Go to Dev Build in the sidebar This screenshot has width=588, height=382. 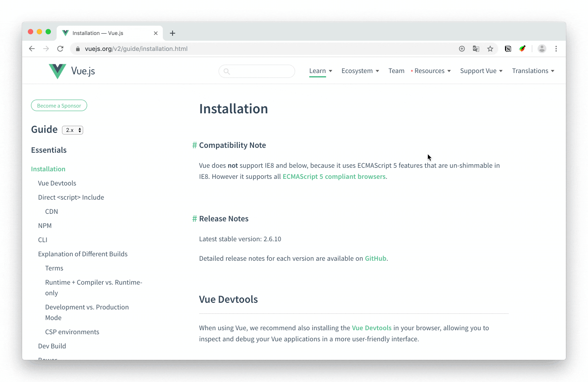point(52,346)
